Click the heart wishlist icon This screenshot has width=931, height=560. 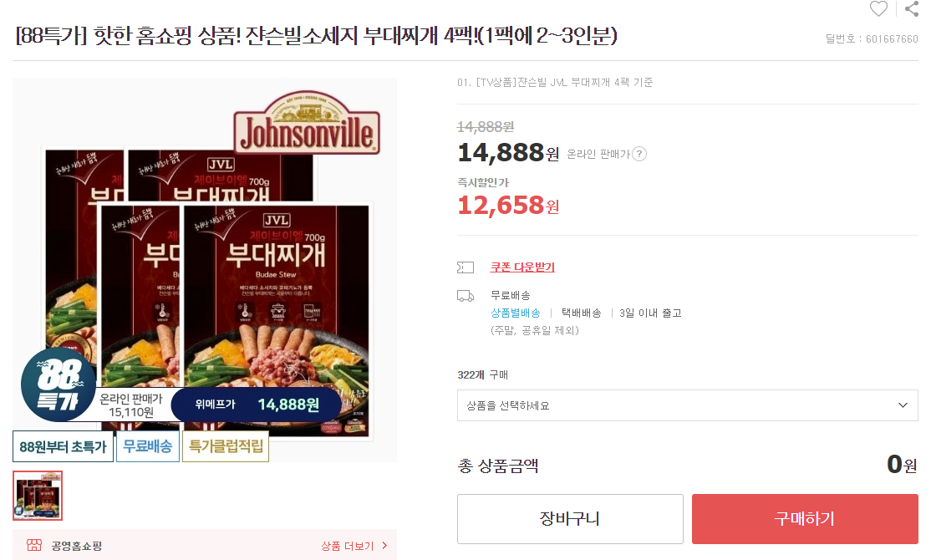click(878, 9)
